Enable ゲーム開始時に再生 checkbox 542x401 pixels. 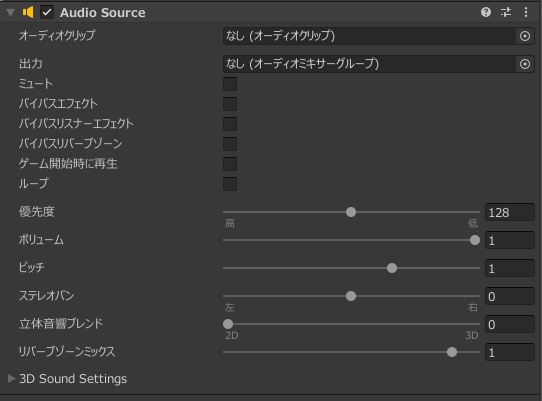coord(230,164)
